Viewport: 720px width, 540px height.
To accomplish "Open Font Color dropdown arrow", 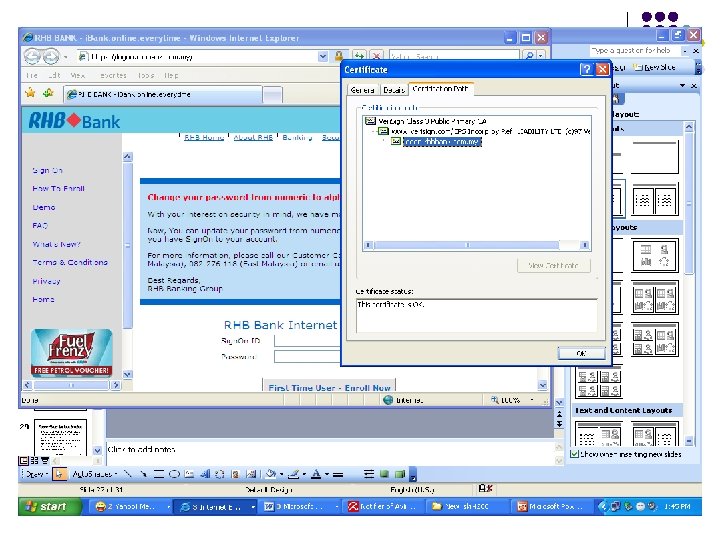I will 326,474.
